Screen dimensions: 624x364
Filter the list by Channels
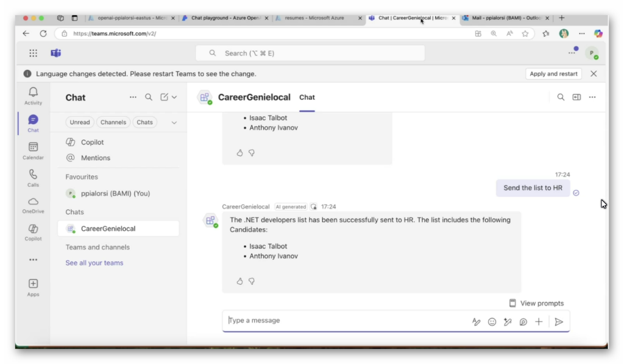113,122
